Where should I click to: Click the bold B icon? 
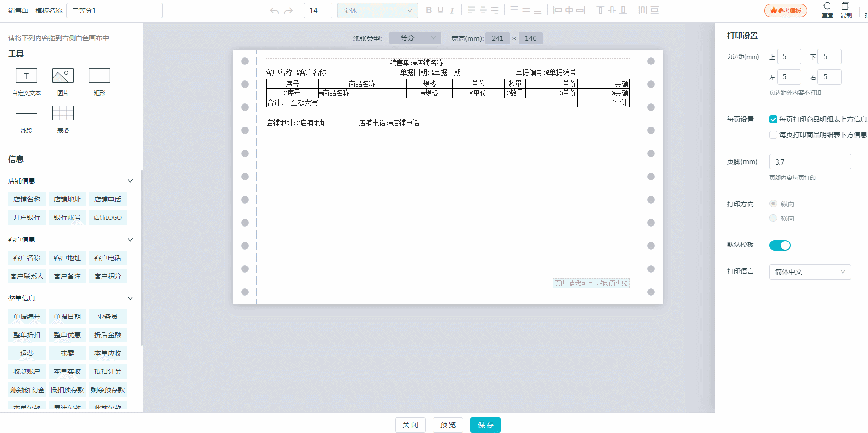point(429,10)
